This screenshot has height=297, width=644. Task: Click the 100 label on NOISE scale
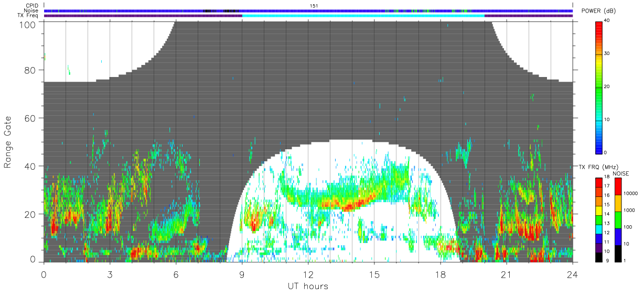[x=628, y=227]
